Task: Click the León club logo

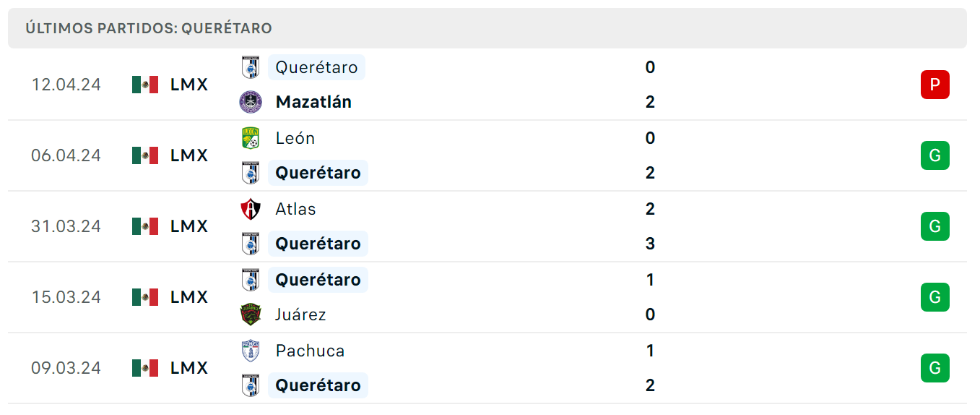Action: (x=251, y=138)
